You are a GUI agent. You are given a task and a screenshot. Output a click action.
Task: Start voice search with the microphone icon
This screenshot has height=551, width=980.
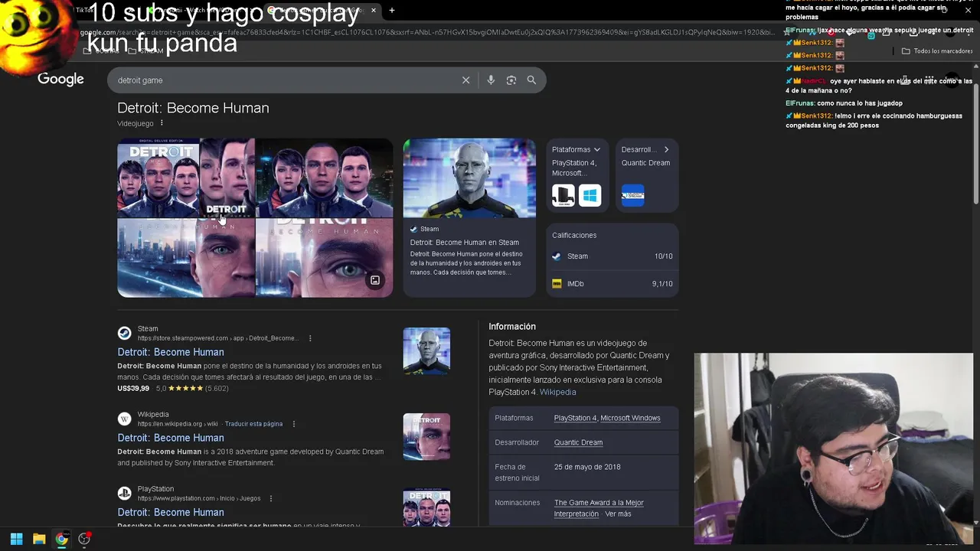point(491,80)
